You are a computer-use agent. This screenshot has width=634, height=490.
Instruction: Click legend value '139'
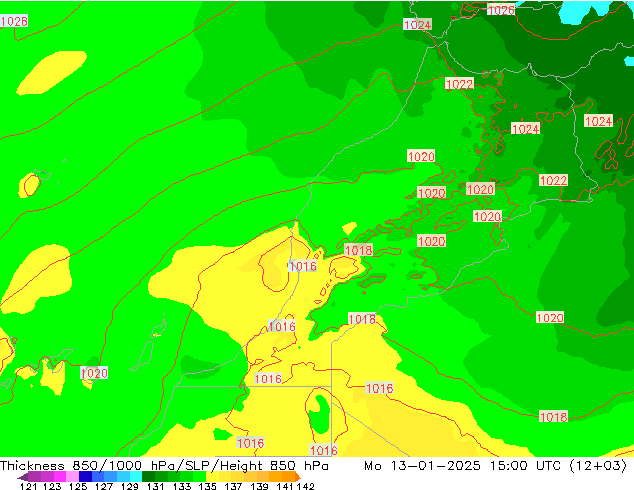[259, 486]
